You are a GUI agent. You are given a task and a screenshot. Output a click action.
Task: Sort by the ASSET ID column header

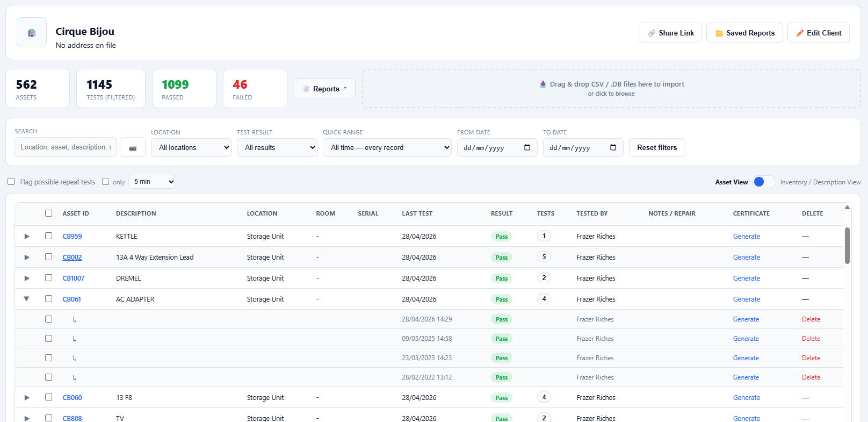76,213
